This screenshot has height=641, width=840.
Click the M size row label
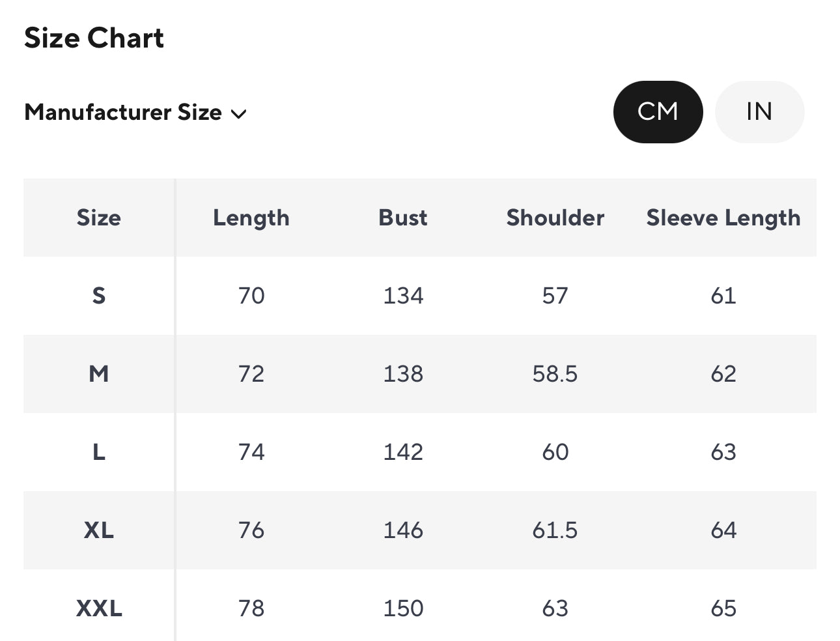pos(98,374)
